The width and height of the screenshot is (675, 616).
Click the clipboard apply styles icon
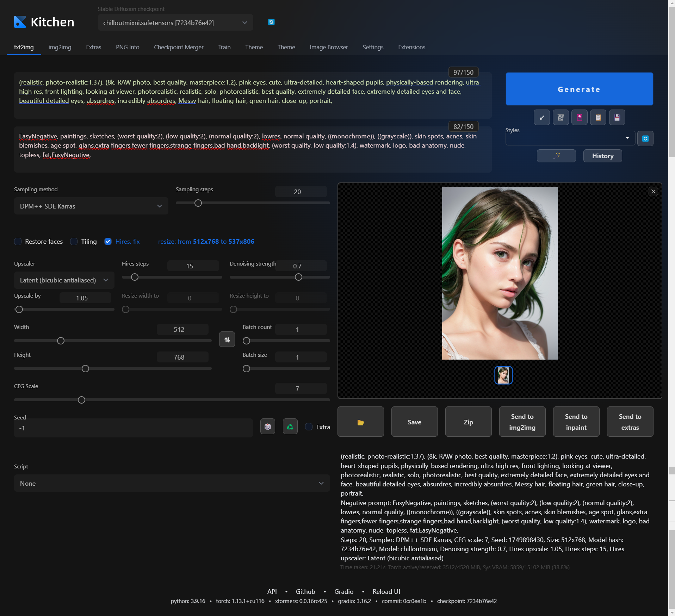(598, 118)
